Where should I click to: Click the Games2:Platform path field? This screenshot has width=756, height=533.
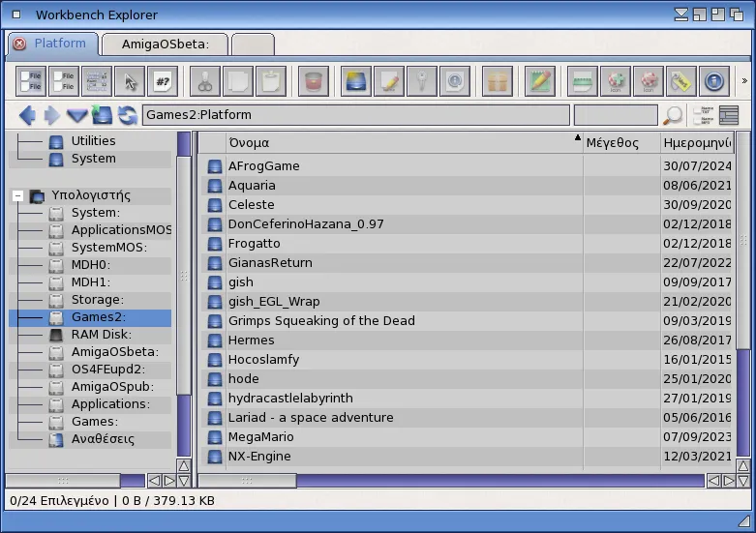pos(353,115)
